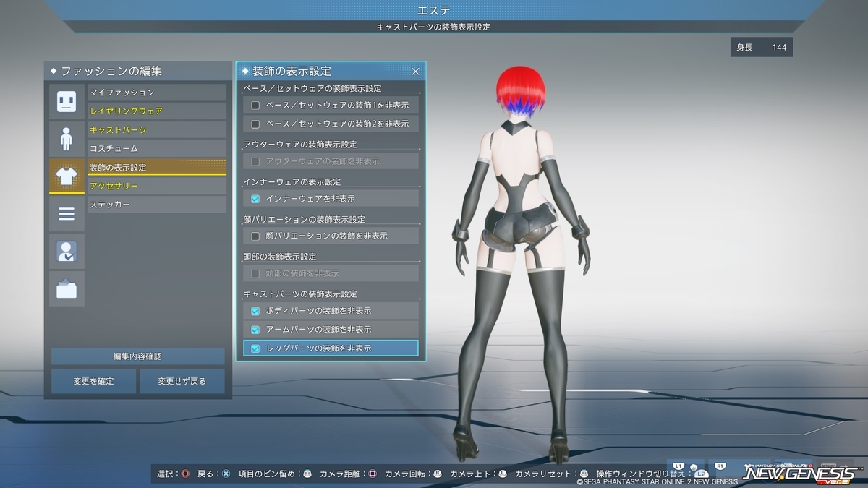Click the 選択 circle button hint
The image size is (868, 488).
click(x=185, y=474)
